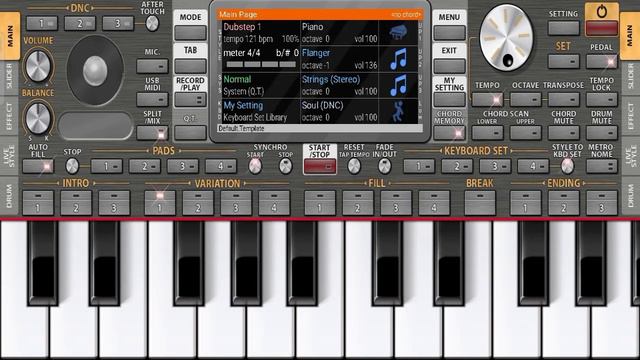This screenshot has width=640, height=360.
Task: Click CHORD SCAN LOWER button
Action: 487,133
